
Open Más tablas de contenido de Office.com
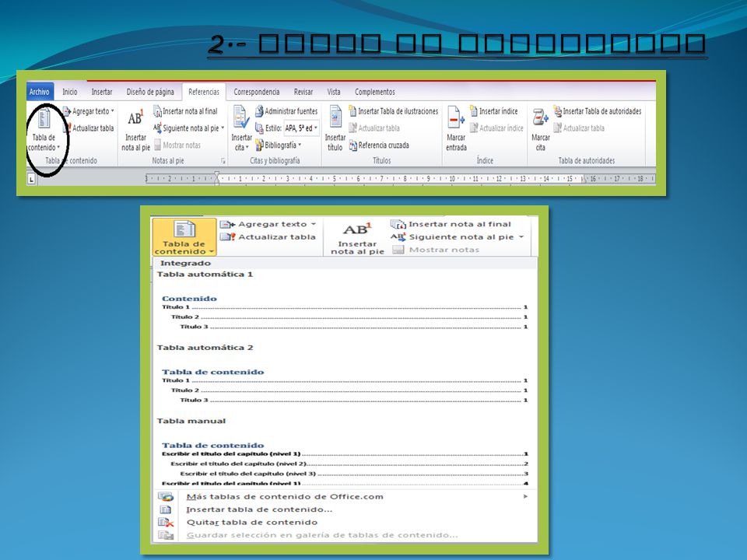pos(345,497)
